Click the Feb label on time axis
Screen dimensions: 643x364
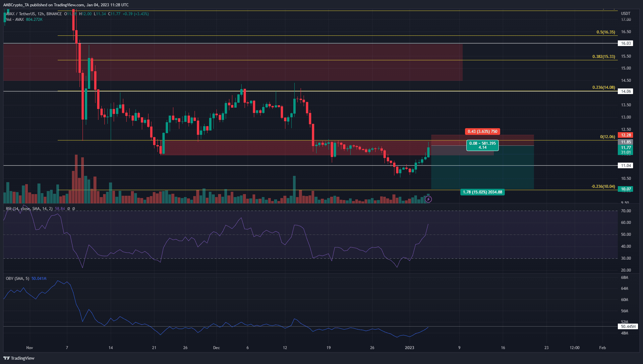click(603, 348)
